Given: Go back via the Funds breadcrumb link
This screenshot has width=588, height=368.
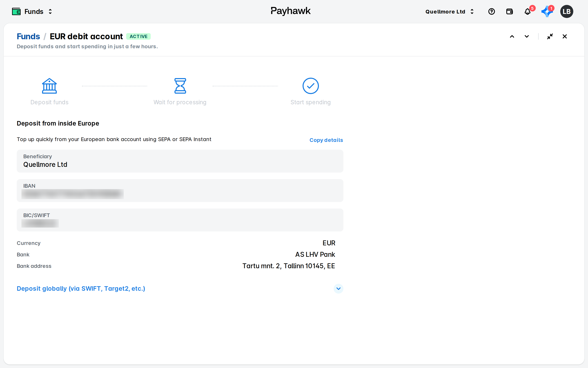Looking at the screenshot, I should pos(28,36).
